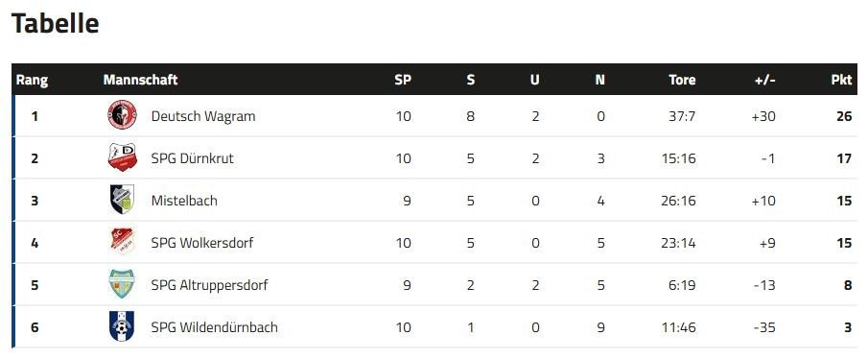This screenshot has height=359, width=868.
Task: Open the Mistelbach team crest
Action: point(122,200)
